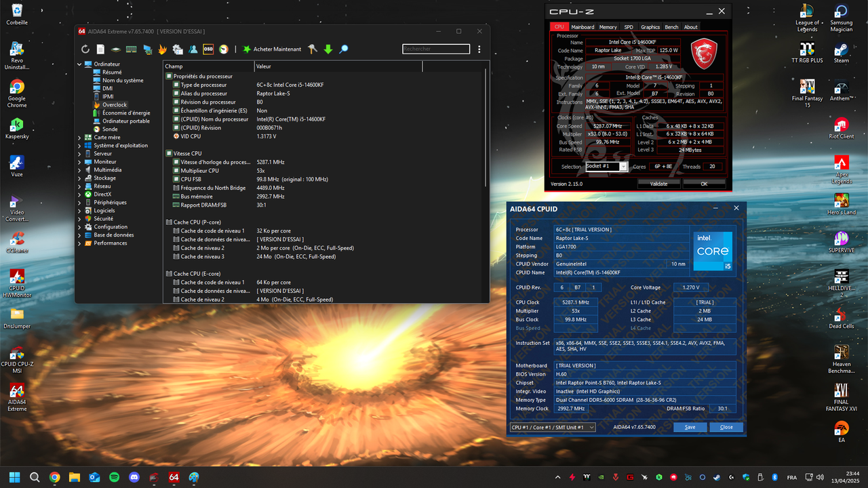This screenshot has height=488, width=868.
Task: Open the Corbeille recycle bin icon
Action: pyautogui.click(x=17, y=14)
